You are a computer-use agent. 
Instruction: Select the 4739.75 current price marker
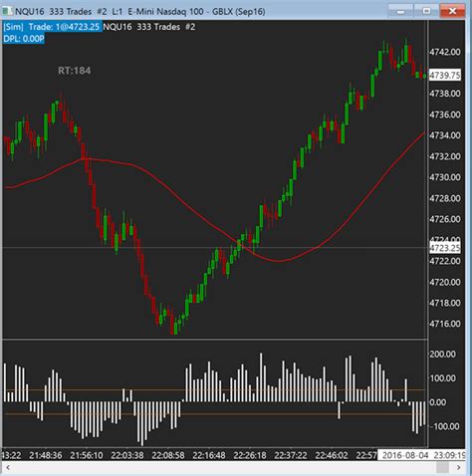[445, 75]
